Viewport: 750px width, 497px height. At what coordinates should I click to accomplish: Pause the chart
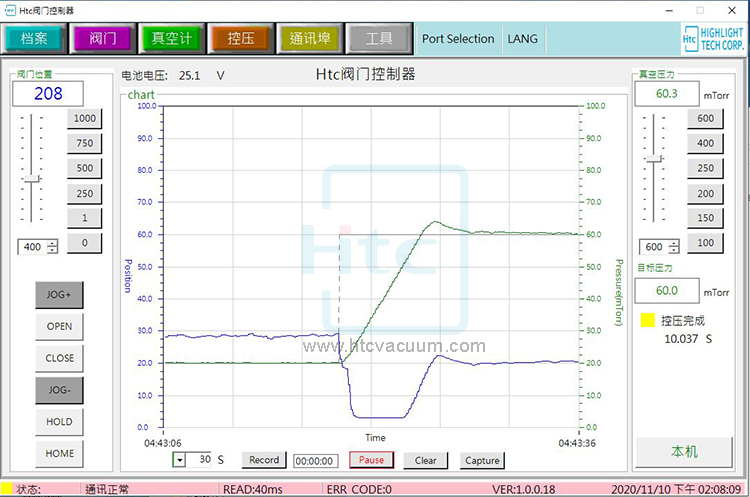(x=371, y=460)
